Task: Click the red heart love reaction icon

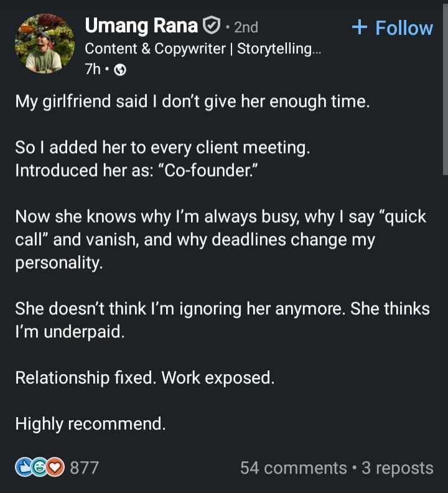Action: (54, 467)
